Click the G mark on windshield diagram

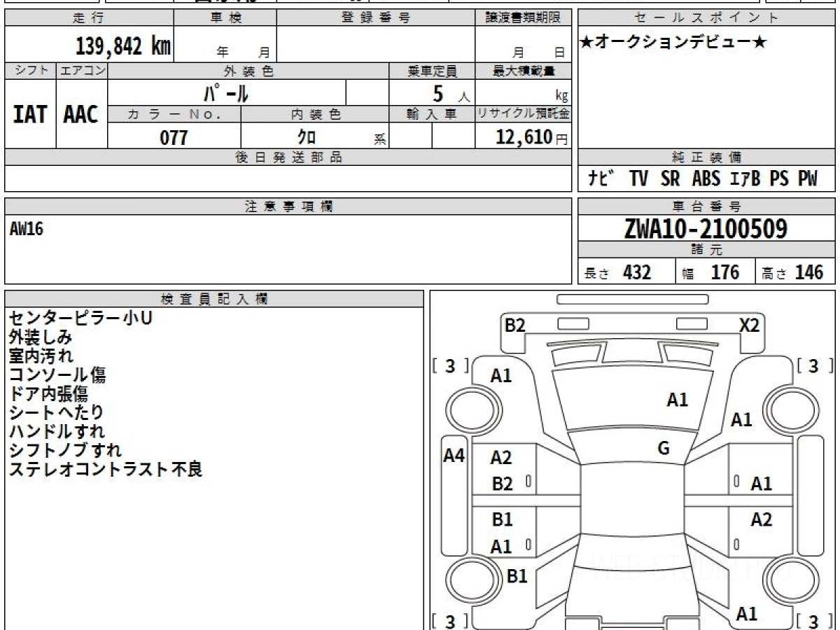(x=664, y=449)
